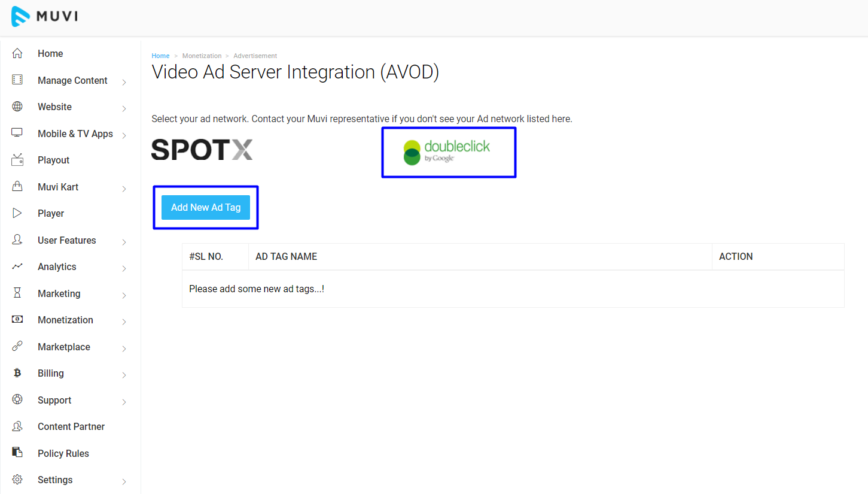Screen dimensions: 868x494
Task: Click the Video Ad Server Integration heading
Action: click(296, 72)
